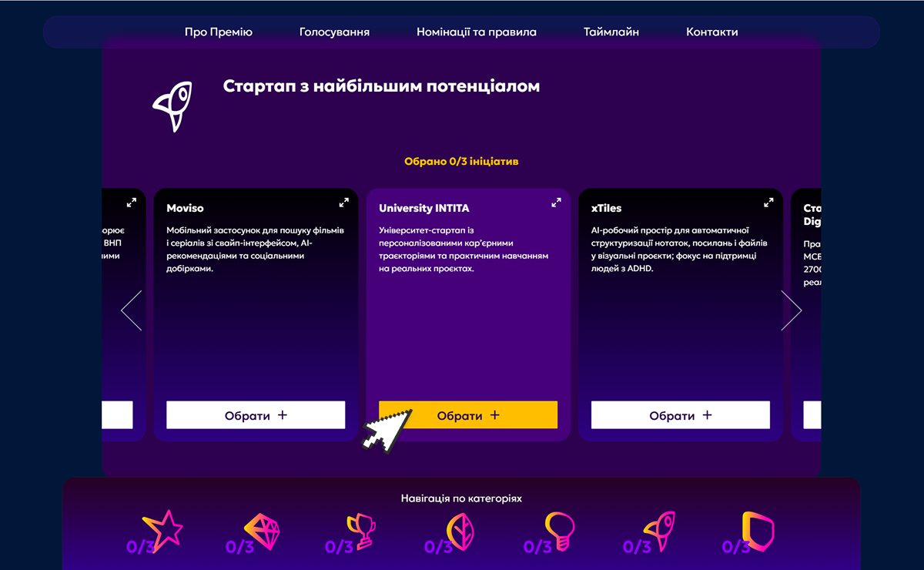Screen dimensions: 924x570
Task: Expand the Moviso card details
Action: pyautogui.click(x=343, y=203)
